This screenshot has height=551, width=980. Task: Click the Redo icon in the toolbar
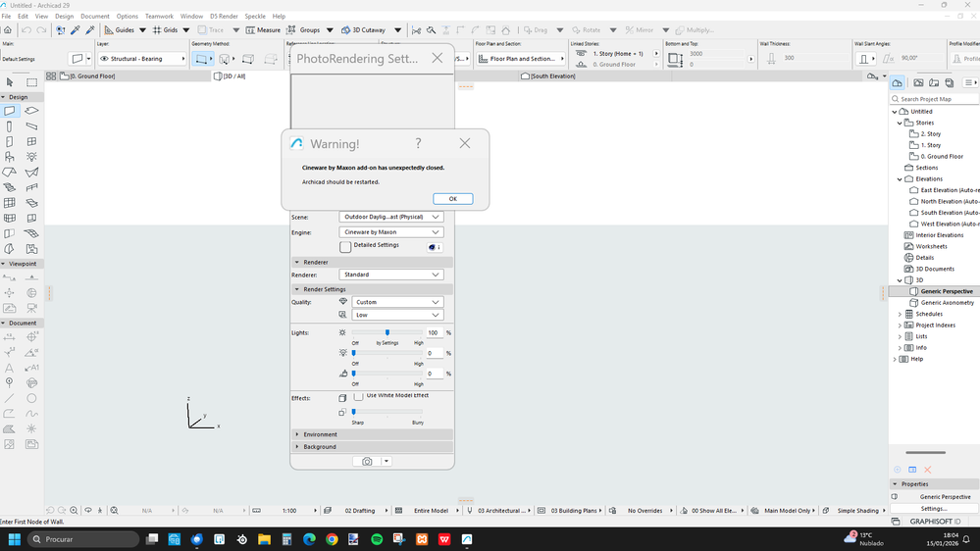pos(41,30)
